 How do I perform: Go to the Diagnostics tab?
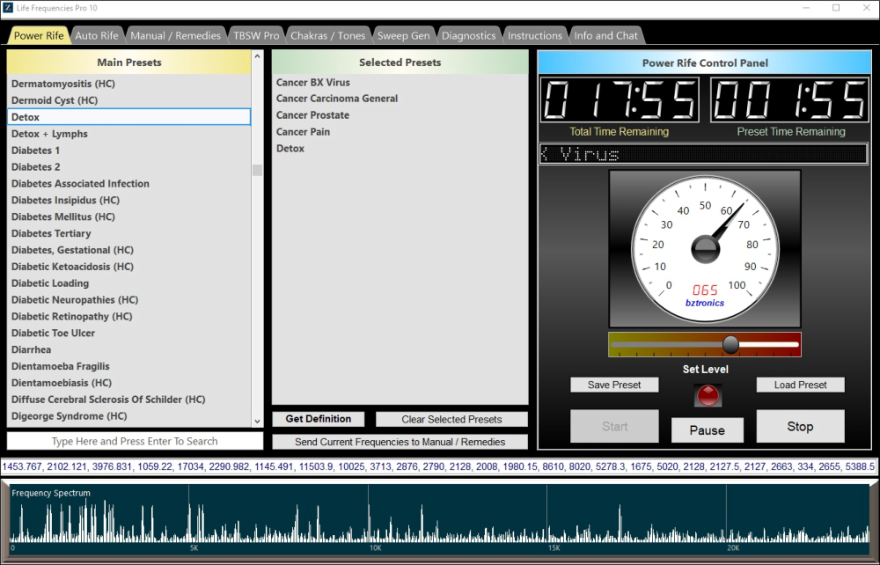468,36
